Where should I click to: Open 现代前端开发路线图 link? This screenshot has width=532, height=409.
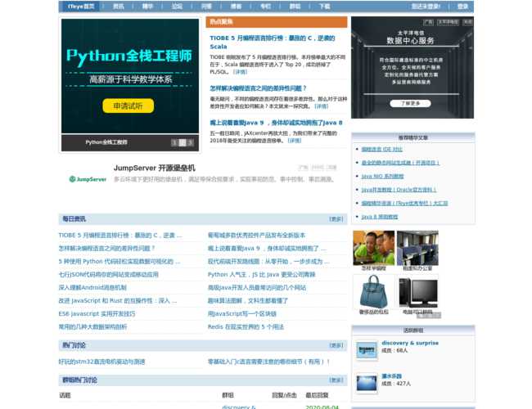point(268,262)
